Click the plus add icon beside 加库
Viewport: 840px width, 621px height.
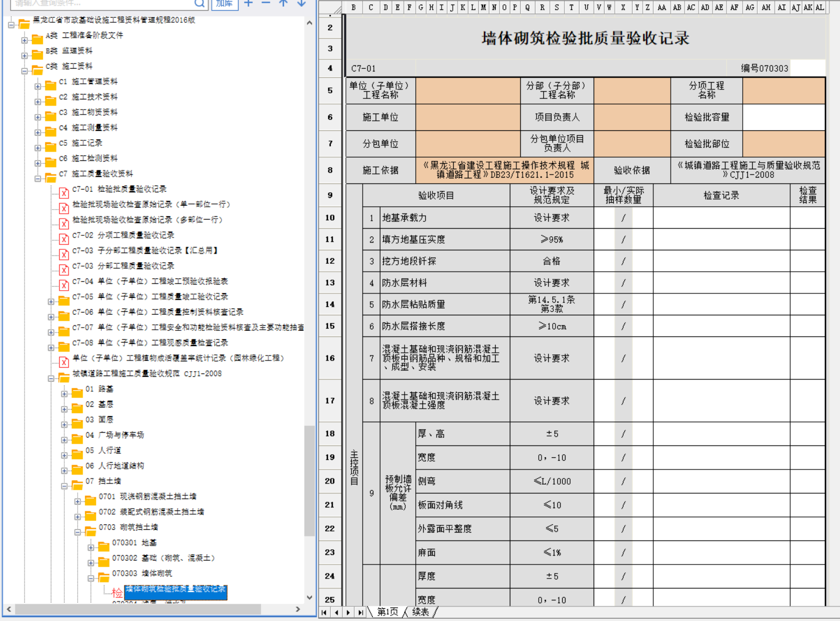(249, 3)
